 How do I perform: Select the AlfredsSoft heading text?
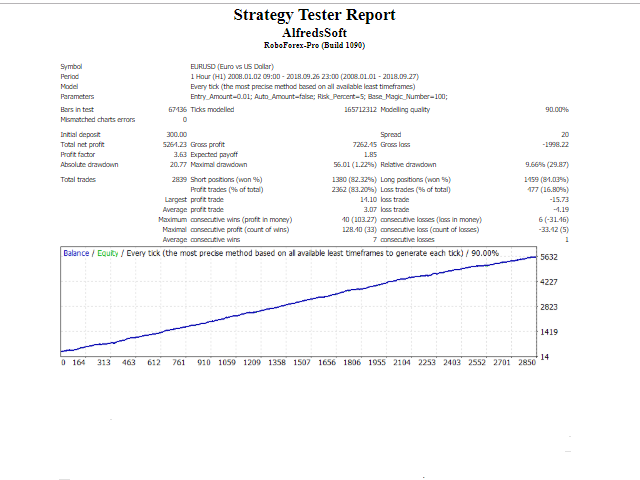point(314,32)
